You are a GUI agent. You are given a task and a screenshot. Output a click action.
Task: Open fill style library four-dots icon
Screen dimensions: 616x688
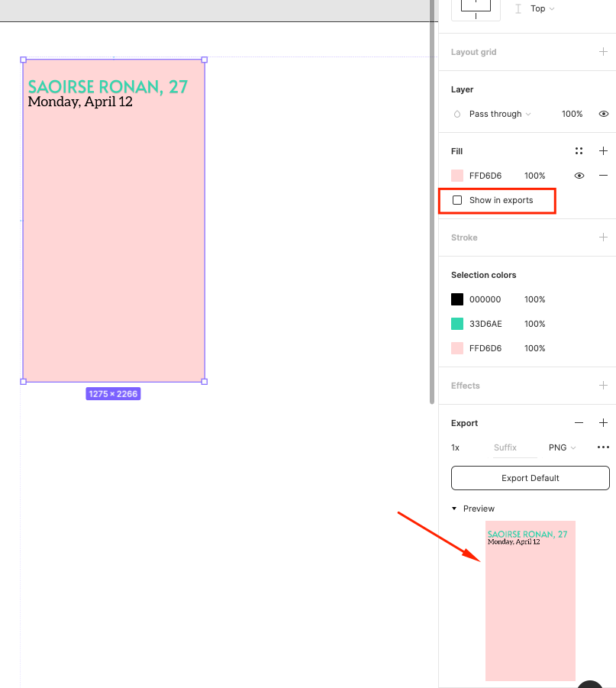(x=579, y=151)
